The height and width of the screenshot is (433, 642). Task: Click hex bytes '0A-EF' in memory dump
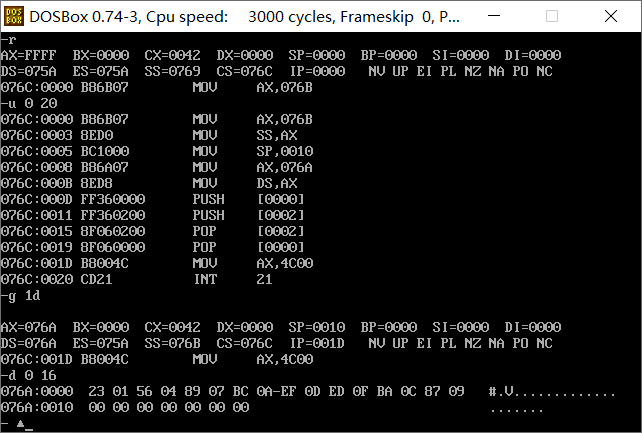pyautogui.click(x=276, y=391)
